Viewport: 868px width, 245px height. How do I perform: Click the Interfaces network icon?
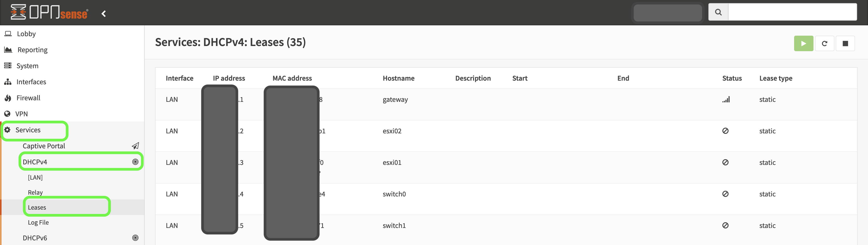tap(8, 82)
